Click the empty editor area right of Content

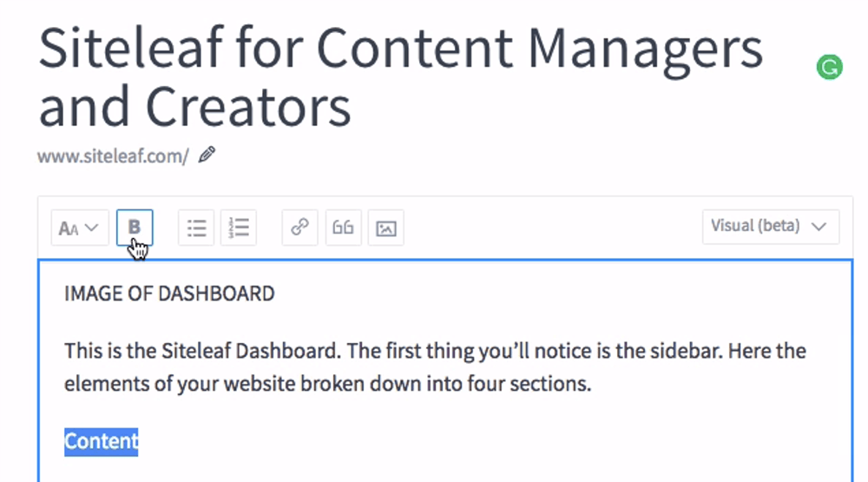click(x=493, y=441)
